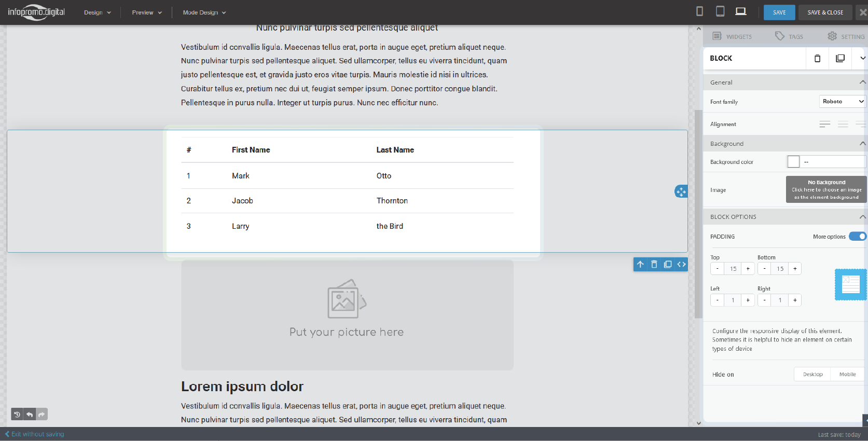Screen dimensions: 868x441
Task: Open block source code editor icon
Action: click(681, 264)
